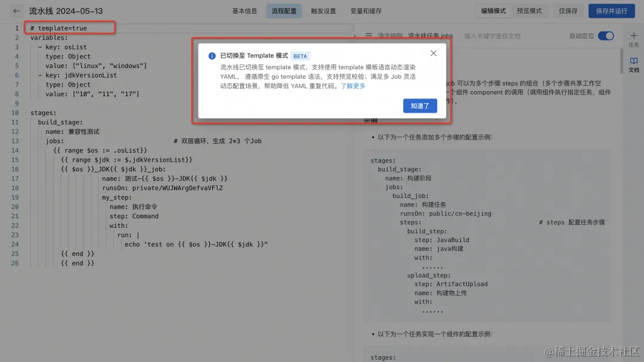Close the Template mode dialog with X
Screen dimensions: 644x362
click(434, 54)
